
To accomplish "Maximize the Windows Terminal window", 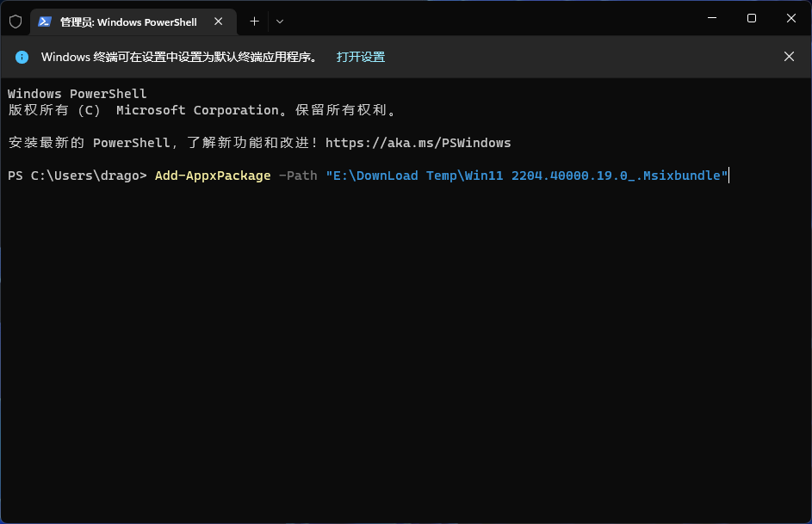I will (751, 17).
